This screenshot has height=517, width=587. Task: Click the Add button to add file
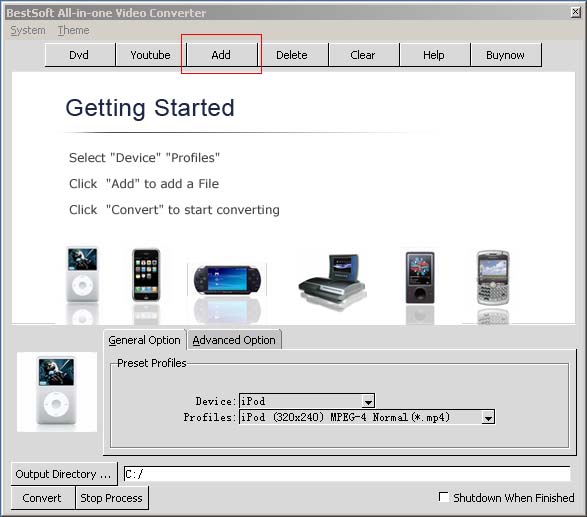coord(221,55)
